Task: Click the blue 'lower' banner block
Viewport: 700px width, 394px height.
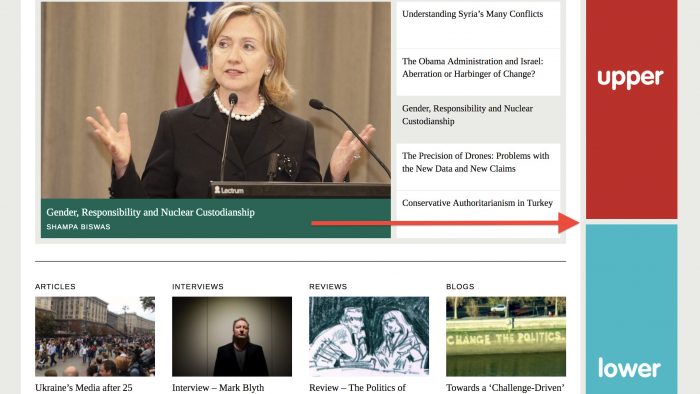Action: pos(632,309)
